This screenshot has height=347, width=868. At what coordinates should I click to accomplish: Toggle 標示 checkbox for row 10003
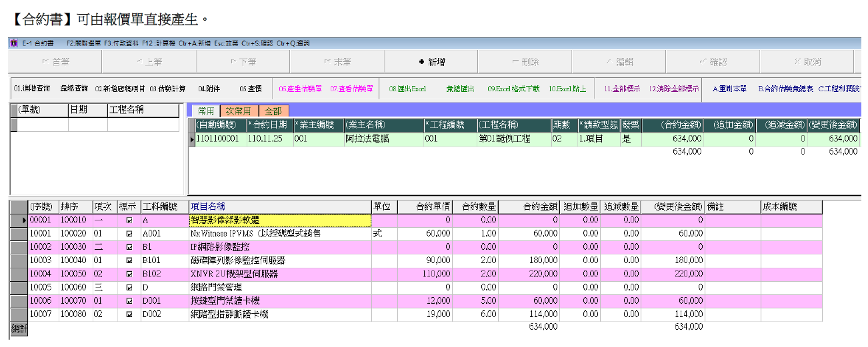point(129,260)
